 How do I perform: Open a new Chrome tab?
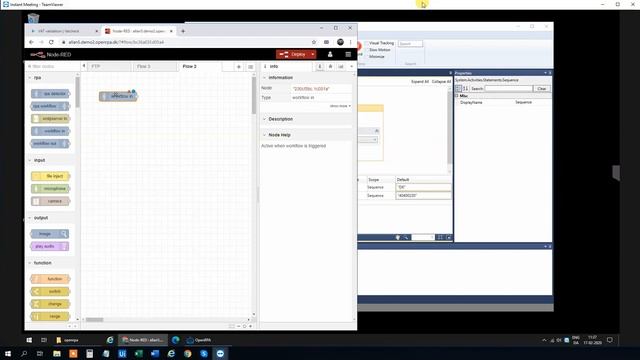183,31
